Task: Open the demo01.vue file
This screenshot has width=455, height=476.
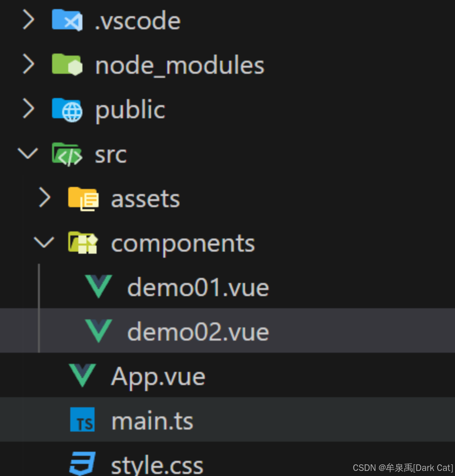Action: tap(198, 287)
